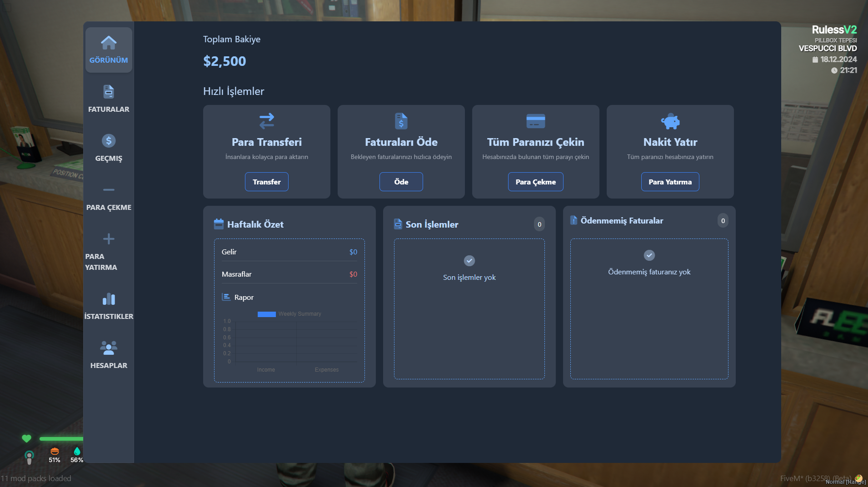Click the clock icon next to 21:21
The width and height of the screenshot is (868, 487).
[x=834, y=70]
